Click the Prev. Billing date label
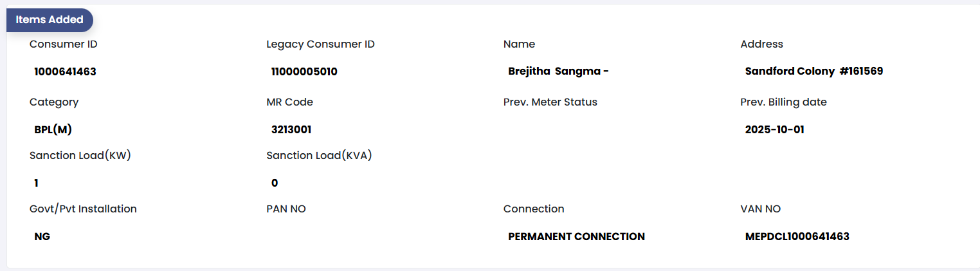The image size is (980, 271). (x=783, y=102)
